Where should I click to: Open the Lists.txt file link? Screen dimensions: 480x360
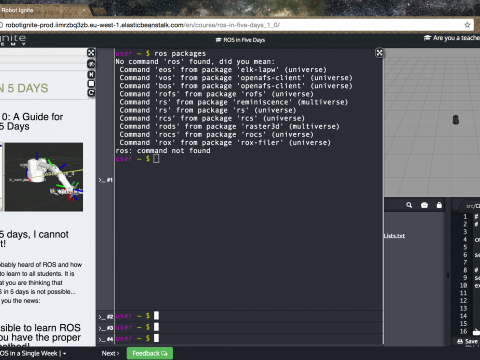394,236
